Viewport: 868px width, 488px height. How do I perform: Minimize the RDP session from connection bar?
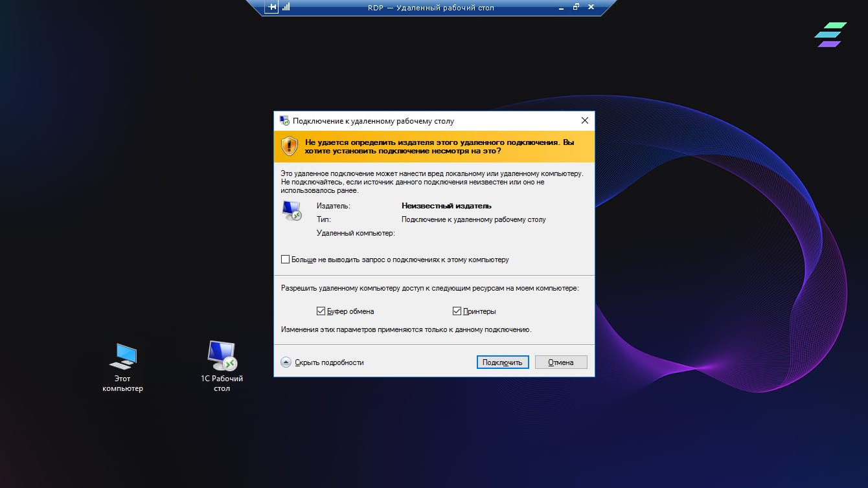[x=561, y=8]
